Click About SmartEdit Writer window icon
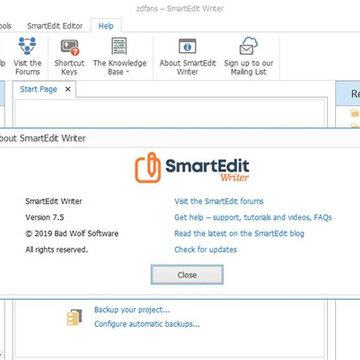Image resolution: width=360 pixels, height=360 pixels. tap(187, 46)
